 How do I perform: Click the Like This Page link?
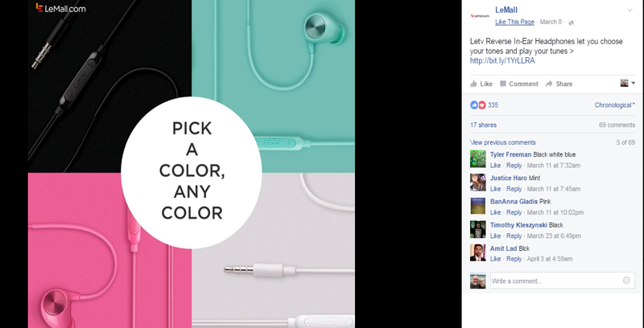(x=514, y=22)
